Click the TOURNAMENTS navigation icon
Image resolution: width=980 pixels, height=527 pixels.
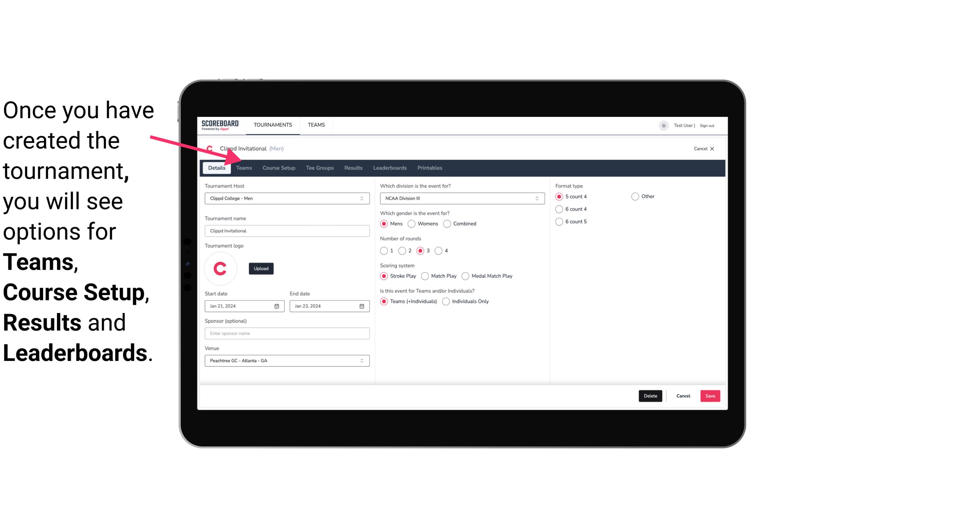[273, 125]
